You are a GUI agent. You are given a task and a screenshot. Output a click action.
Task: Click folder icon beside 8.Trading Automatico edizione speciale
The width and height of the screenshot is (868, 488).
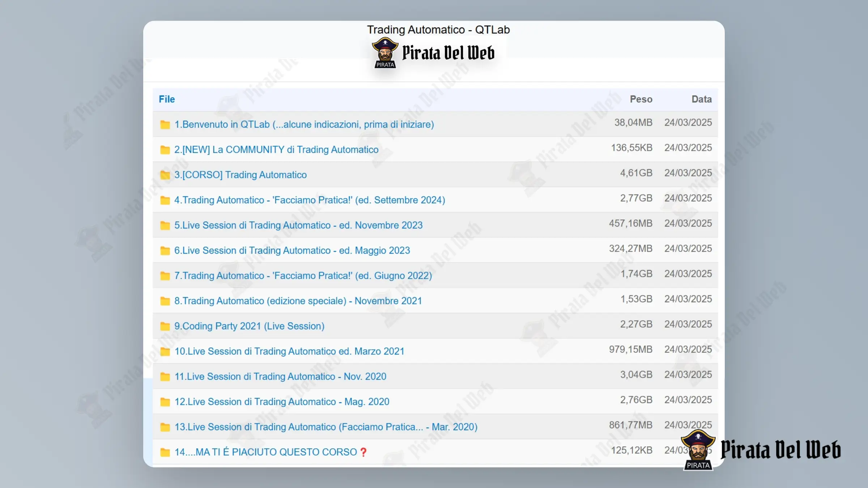165,301
